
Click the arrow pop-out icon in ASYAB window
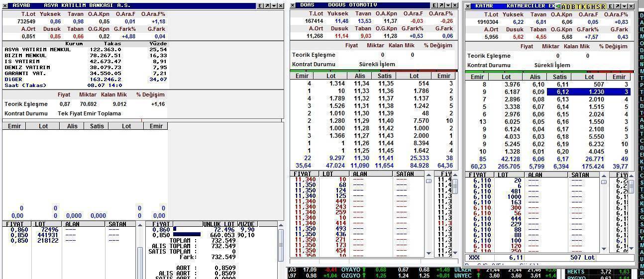(x=267, y=5)
